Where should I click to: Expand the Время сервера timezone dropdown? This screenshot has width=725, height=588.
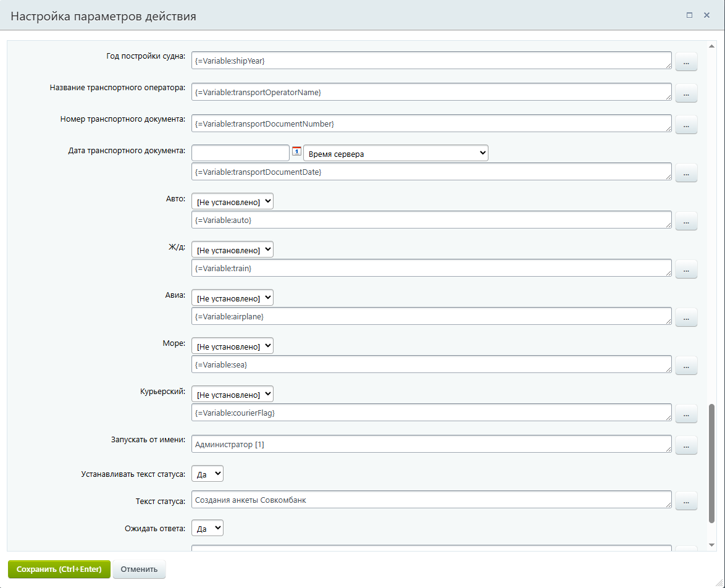[x=395, y=154]
